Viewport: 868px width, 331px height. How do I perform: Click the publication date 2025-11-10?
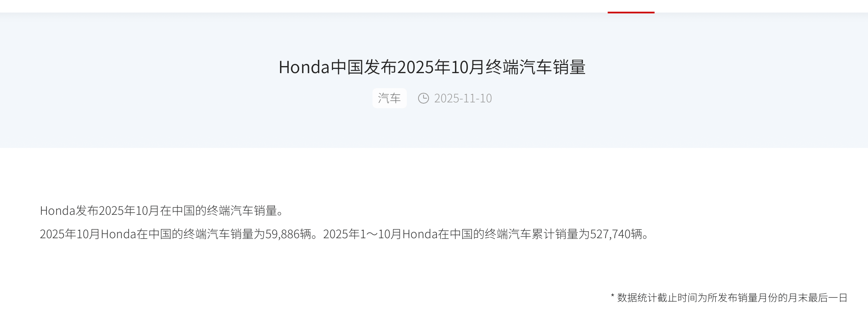coord(463,98)
